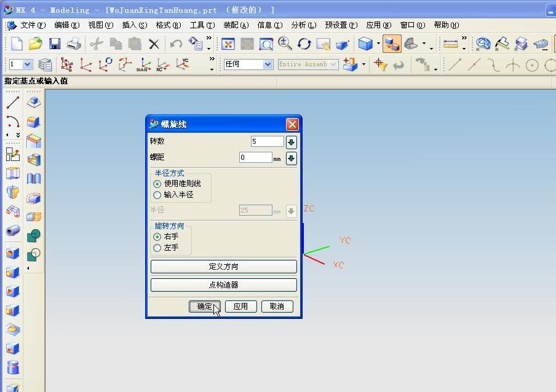Click the 定义方向 button
The image size is (556, 392).
[223, 265]
